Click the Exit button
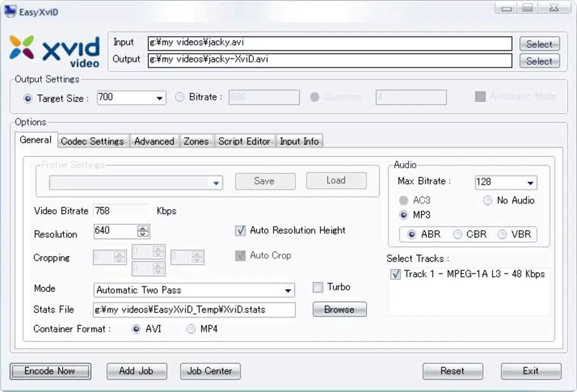This screenshot has height=392, width=577. point(531,371)
